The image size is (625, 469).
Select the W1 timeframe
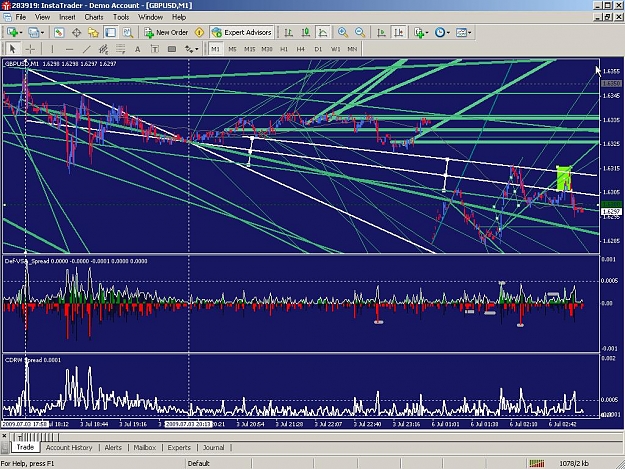336,49
